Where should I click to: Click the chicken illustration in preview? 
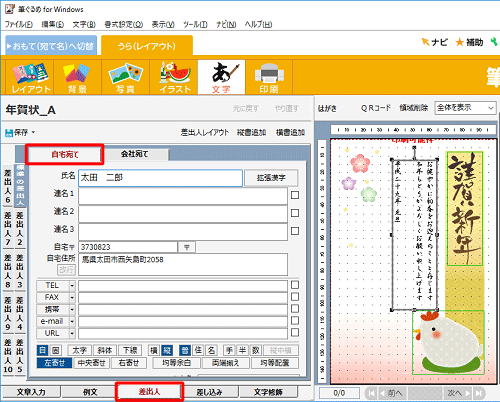(448, 342)
